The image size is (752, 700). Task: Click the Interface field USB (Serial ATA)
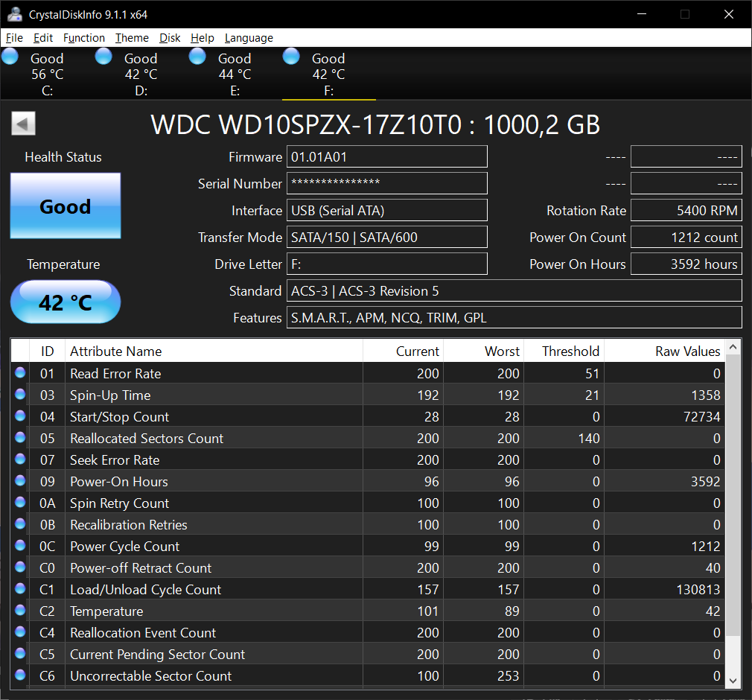point(387,210)
